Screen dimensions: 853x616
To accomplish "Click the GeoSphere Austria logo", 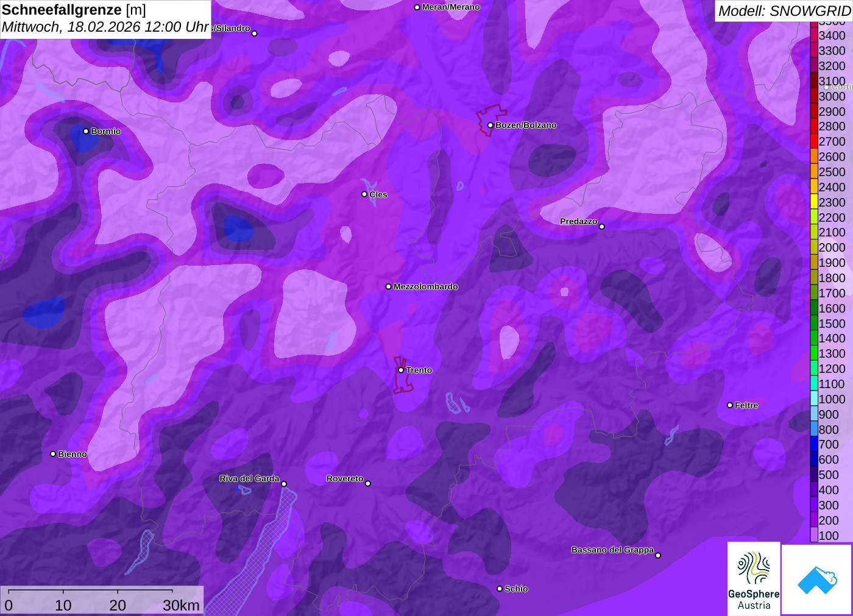I will [x=754, y=578].
